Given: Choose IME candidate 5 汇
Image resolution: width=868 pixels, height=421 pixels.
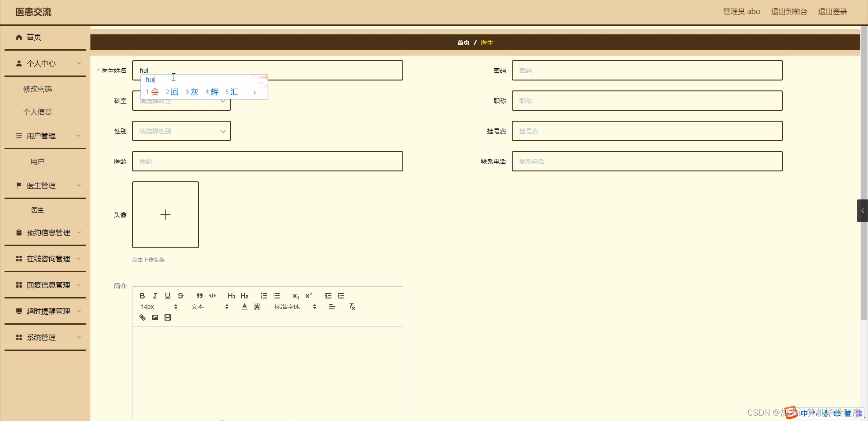Looking at the screenshot, I should [232, 92].
